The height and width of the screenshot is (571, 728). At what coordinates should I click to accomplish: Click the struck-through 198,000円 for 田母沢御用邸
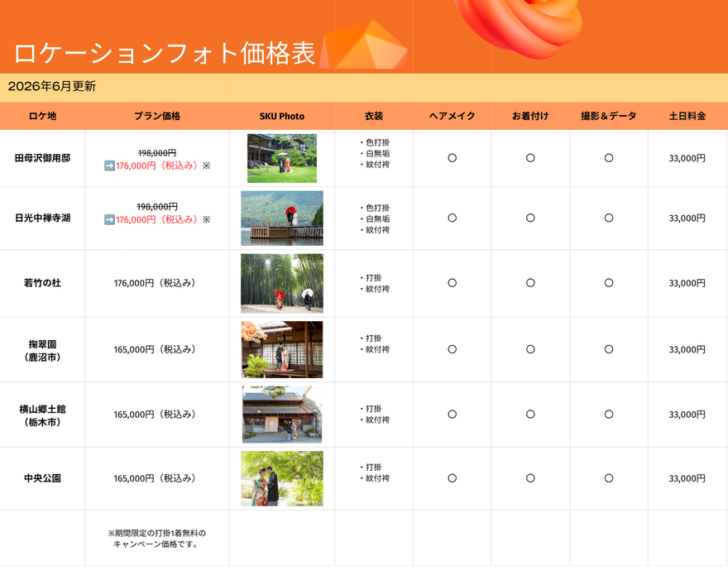[157, 153]
